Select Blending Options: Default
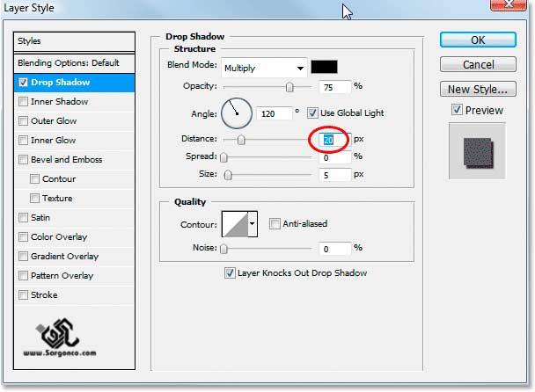This screenshot has height=392, width=535. (75, 63)
